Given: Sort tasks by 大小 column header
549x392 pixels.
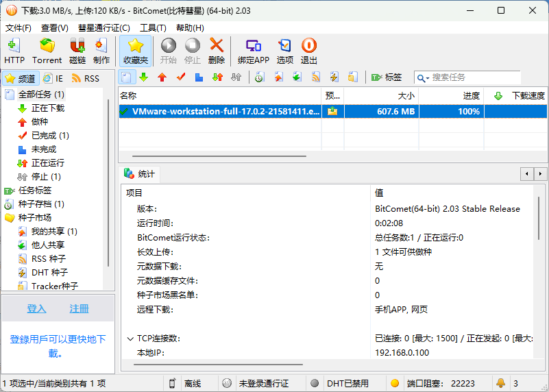Looking at the screenshot, I should tap(381, 96).
